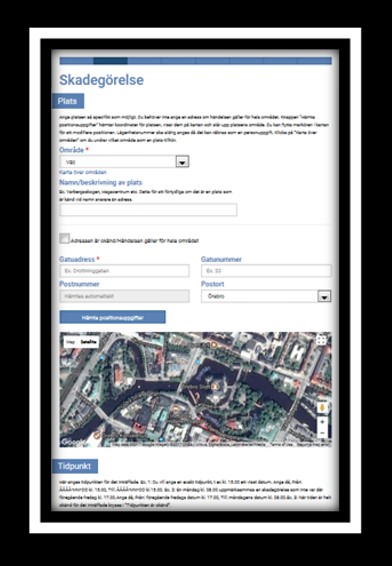Tick the unknown address checkbox
The height and width of the screenshot is (566, 392).
pyautogui.click(x=64, y=239)
